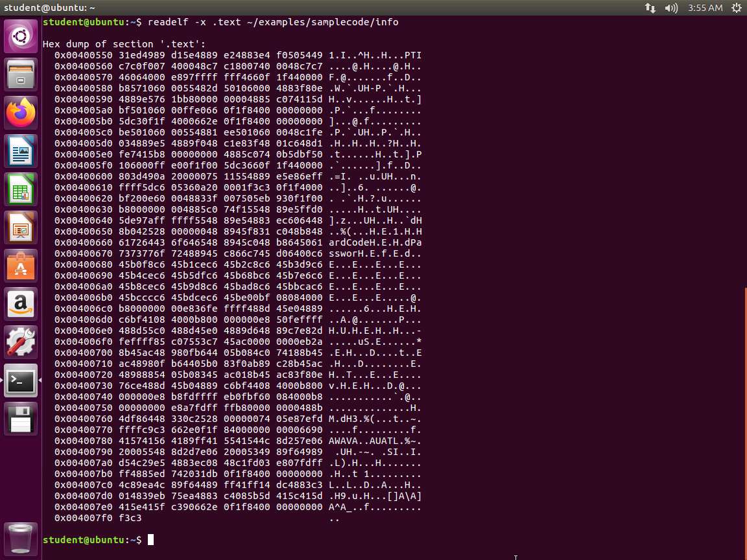Open the 3:55 AM clock menu
Viewport: 747px width, 560px height.
pos(705,8)
